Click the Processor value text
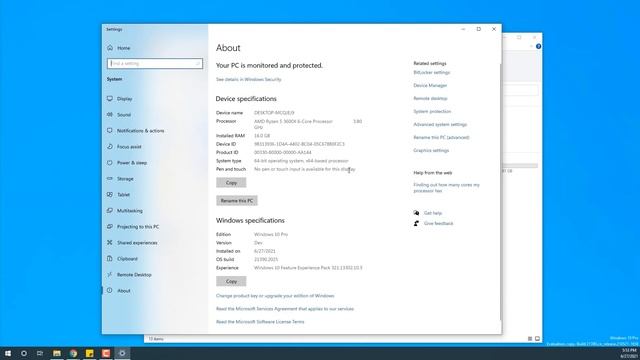The image size is (640, 360). point(308,124)
